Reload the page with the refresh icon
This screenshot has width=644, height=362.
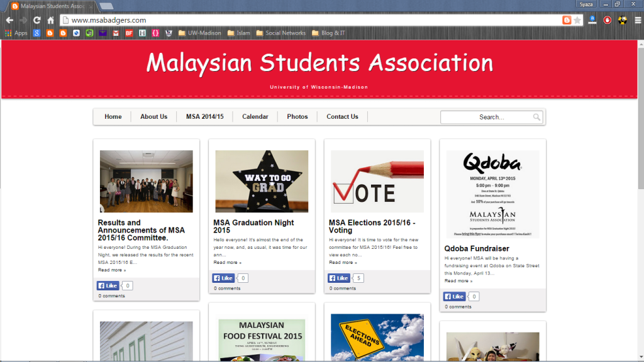click(37, 20)
